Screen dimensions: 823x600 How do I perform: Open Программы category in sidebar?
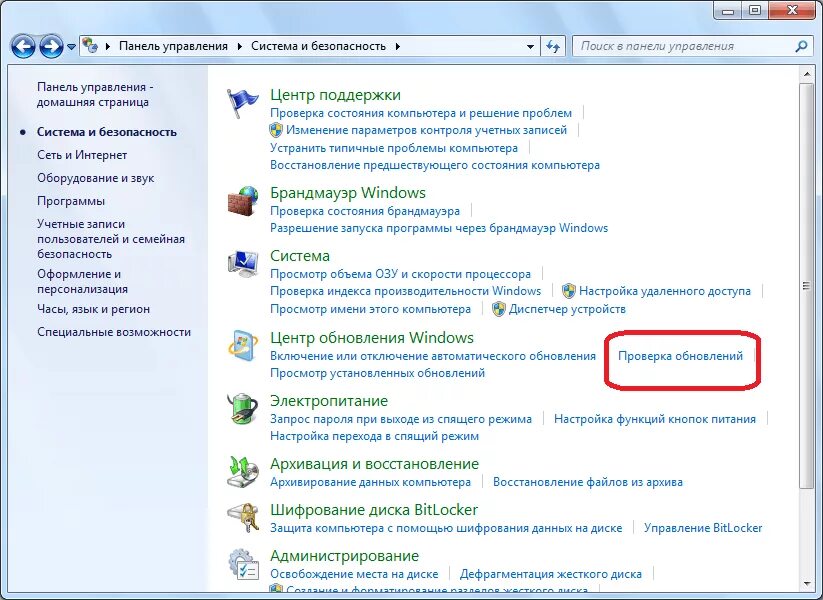[71, 201]
